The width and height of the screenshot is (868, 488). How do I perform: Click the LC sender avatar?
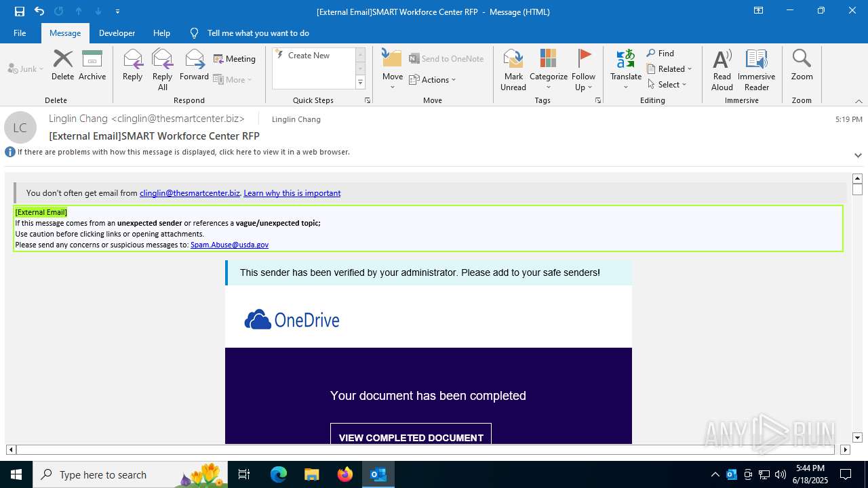[20, 127]
